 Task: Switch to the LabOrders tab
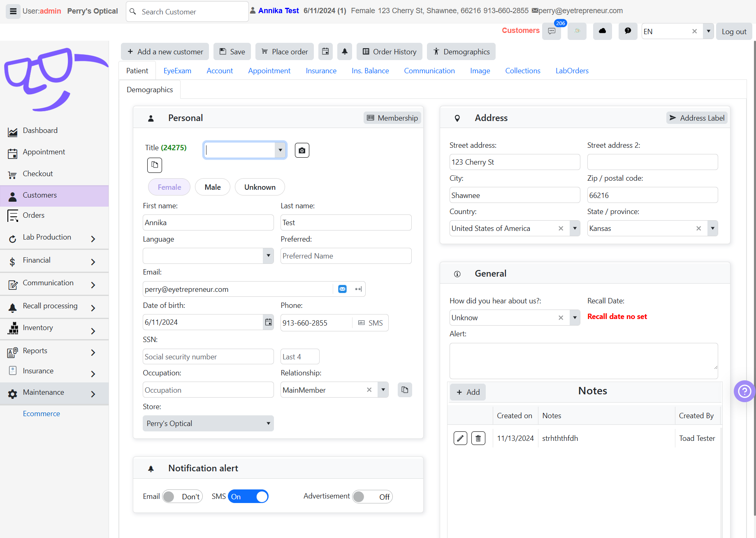point(572,71)
